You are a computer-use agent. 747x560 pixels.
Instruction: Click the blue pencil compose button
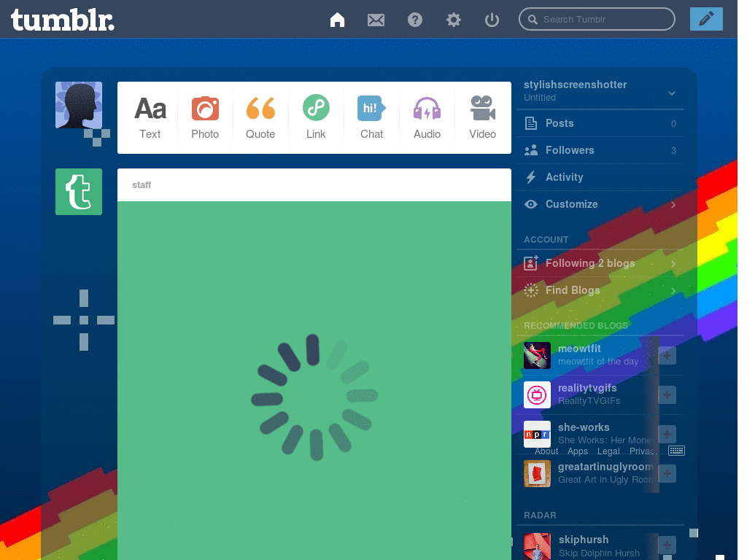click(706, 19)
